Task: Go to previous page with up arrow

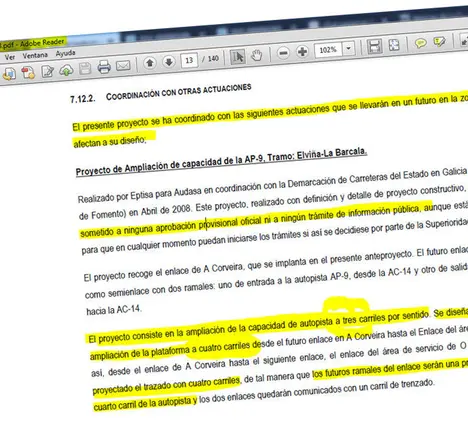Action: [150, 63]
